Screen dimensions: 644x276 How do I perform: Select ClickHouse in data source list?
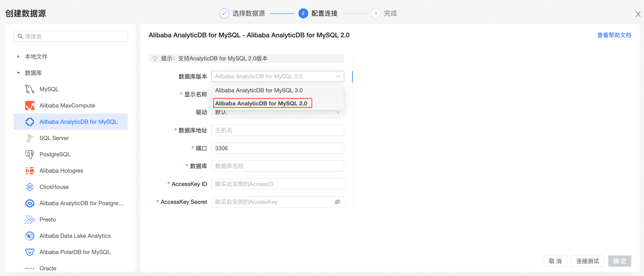(x=70, y=187)
